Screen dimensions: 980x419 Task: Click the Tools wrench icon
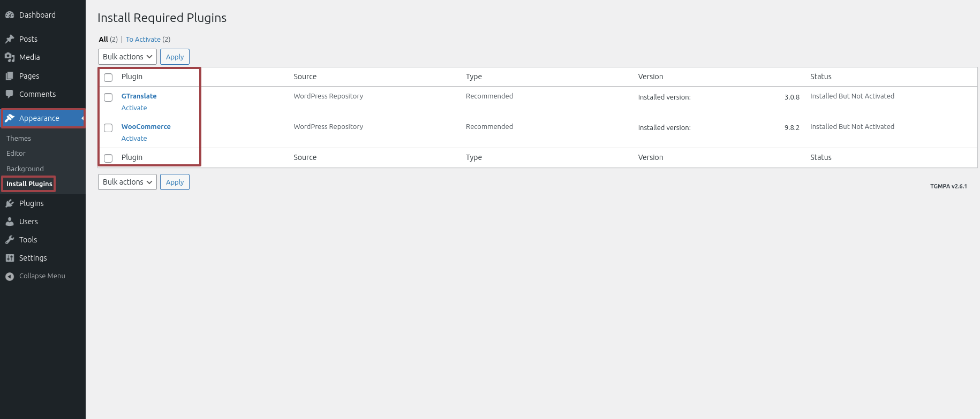[10, 240]
